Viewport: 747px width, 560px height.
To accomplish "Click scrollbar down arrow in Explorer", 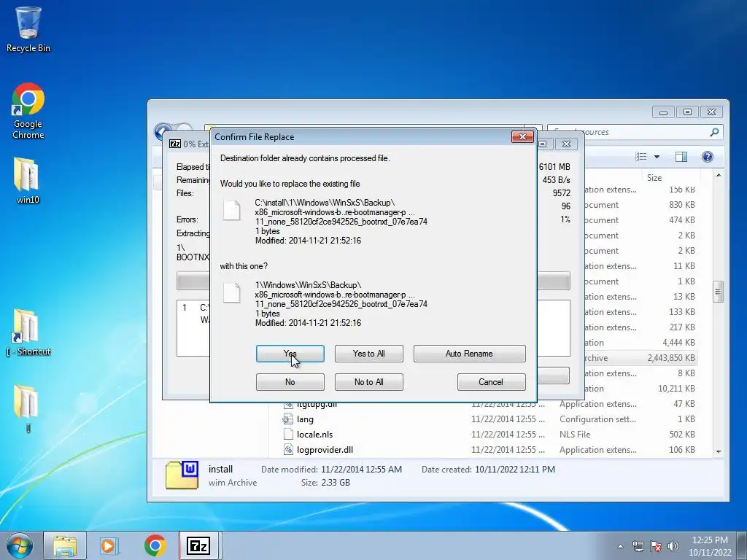I will [x=719, y=452].
